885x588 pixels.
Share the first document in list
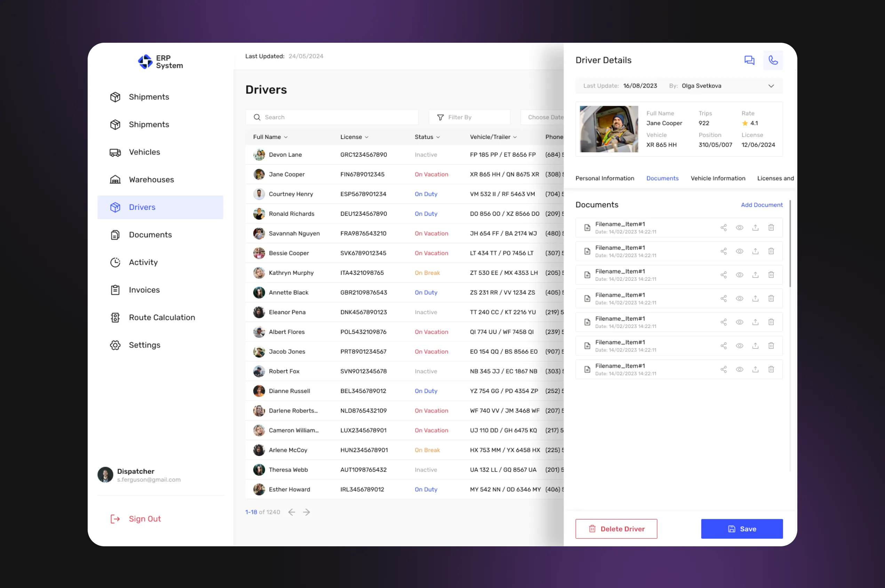pyautogui.click(x=723, y=228)
